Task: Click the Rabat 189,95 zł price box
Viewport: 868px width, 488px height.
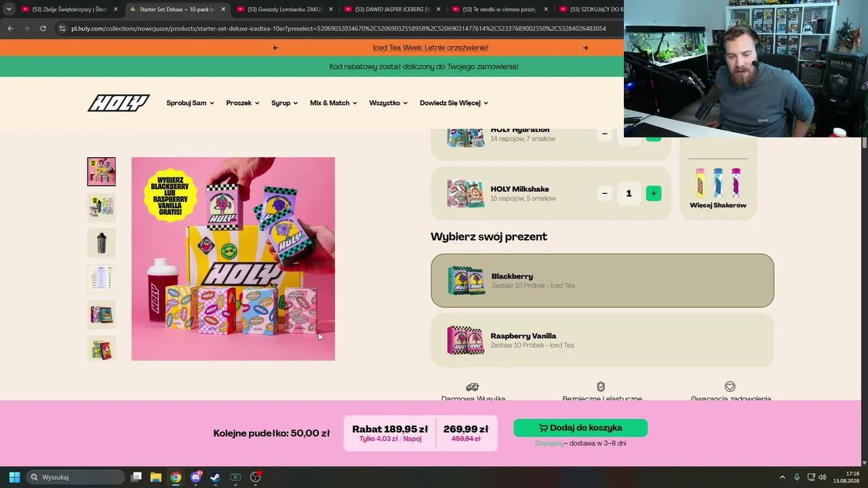Action: [390, 433]
